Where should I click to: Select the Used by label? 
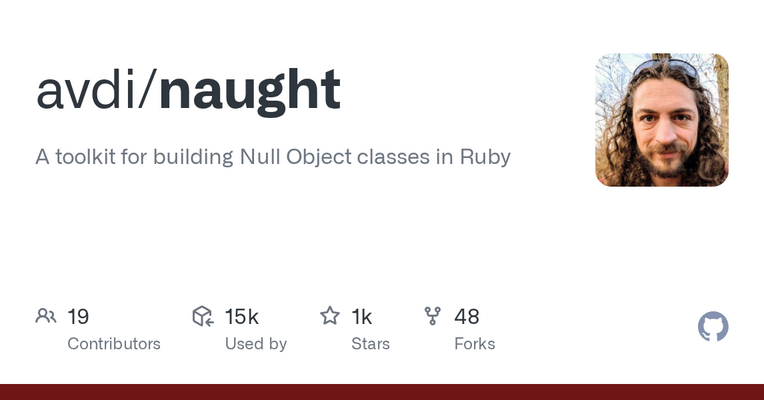coord(256,343)
